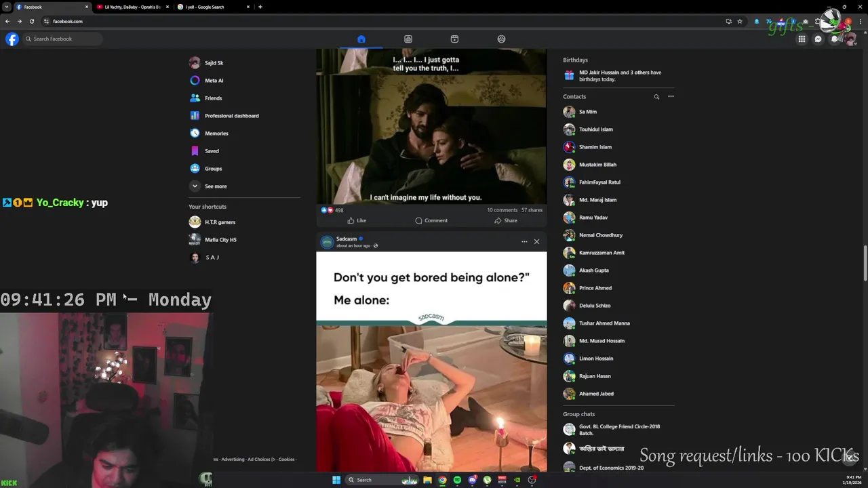Viewport: 868px width, 488px height.
Task: Open the Sadcasm post options menu
Action: tap(524, 241)
